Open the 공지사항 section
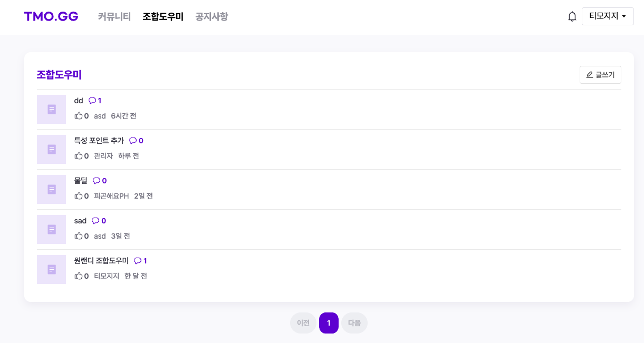Screen dimensions: 644x343 click(211, 16)
